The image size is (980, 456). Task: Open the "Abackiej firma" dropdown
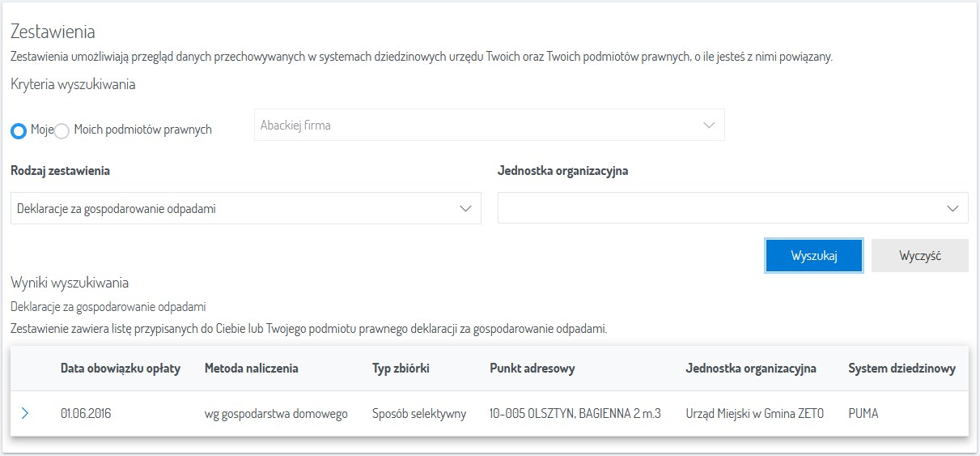coord(489,126)
